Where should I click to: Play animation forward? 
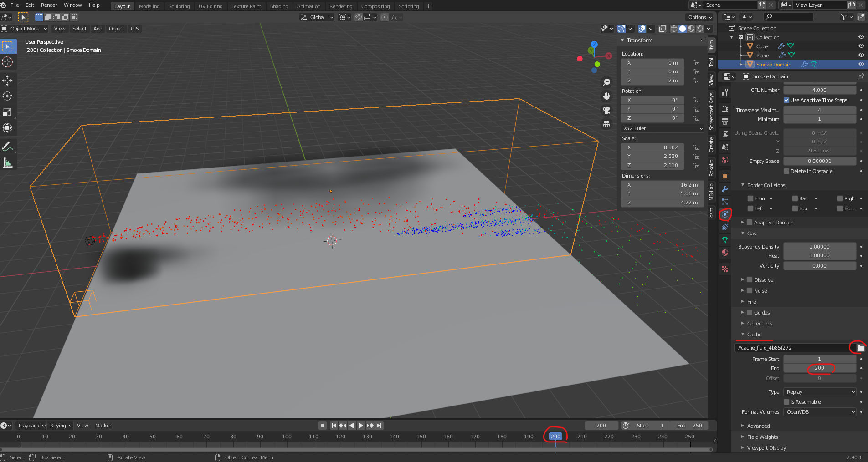(x=361, y=426)
